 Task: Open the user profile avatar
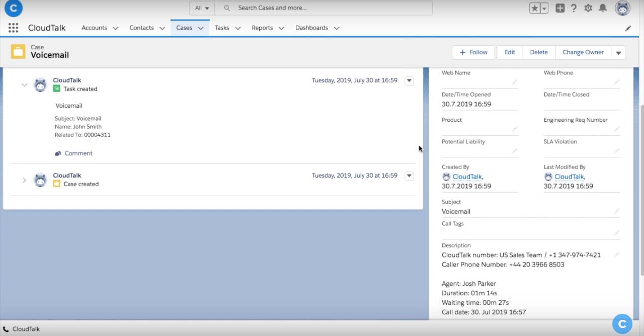pyautogui.click(x=622, y=8)
